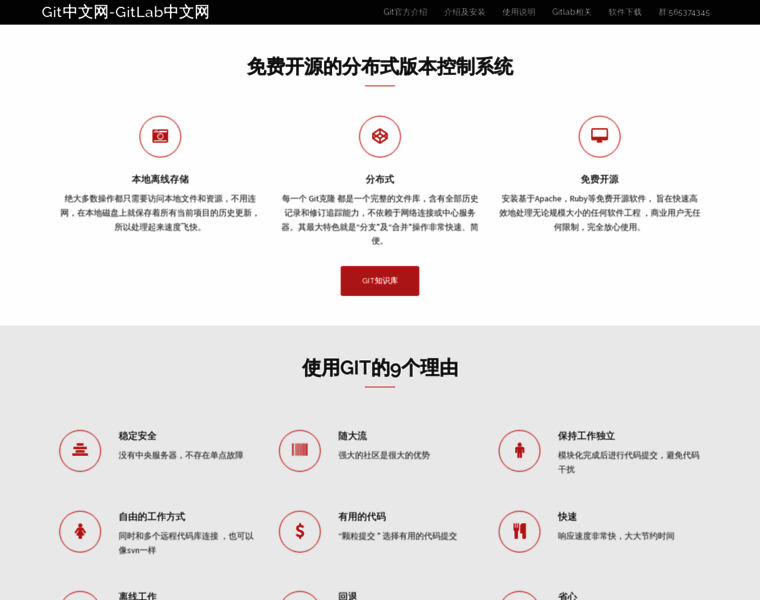The width and height of the screenshot is (760, 600).
Task: Click the cutlery icon beside 快速
Action: point(519,532)
